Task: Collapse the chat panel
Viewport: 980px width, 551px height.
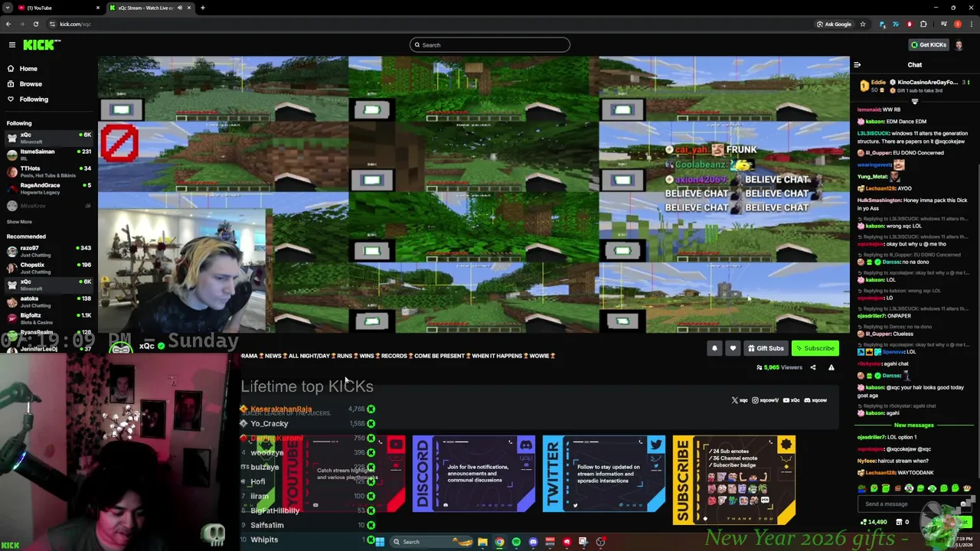Action: coord(857,65)
